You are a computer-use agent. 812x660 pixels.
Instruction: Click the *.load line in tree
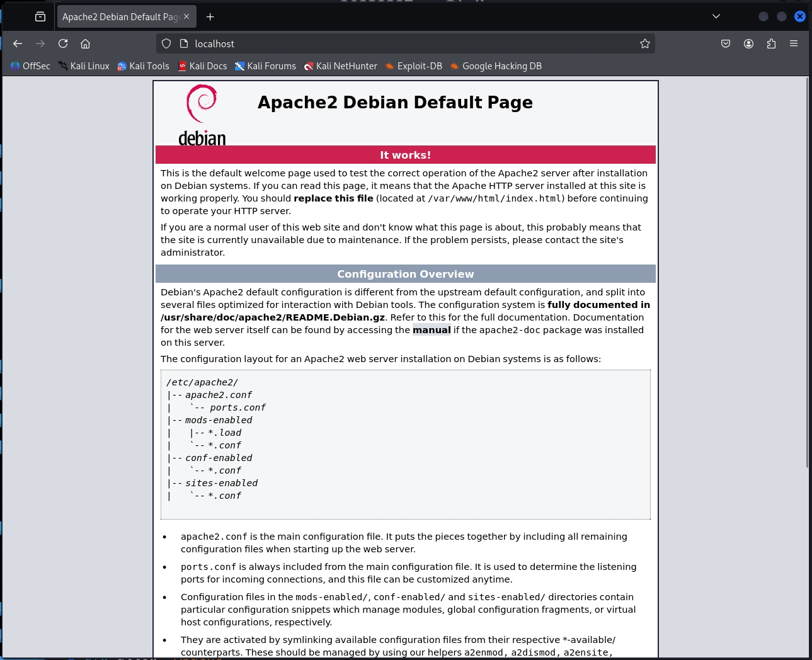tap(225, 433)
